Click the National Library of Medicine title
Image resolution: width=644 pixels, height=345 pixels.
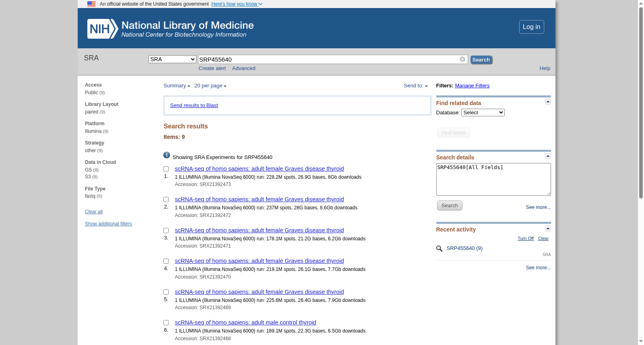tap(188, 25)
